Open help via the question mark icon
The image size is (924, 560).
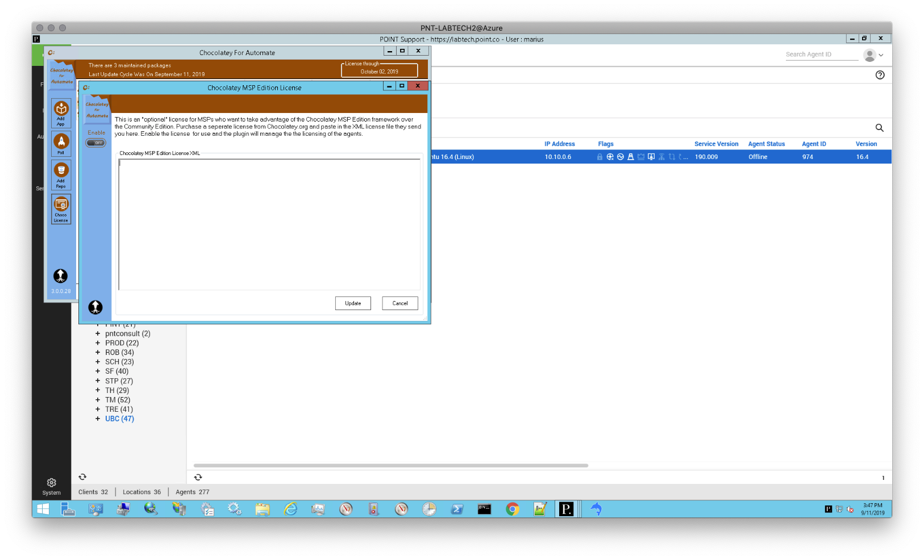(880, 74)
